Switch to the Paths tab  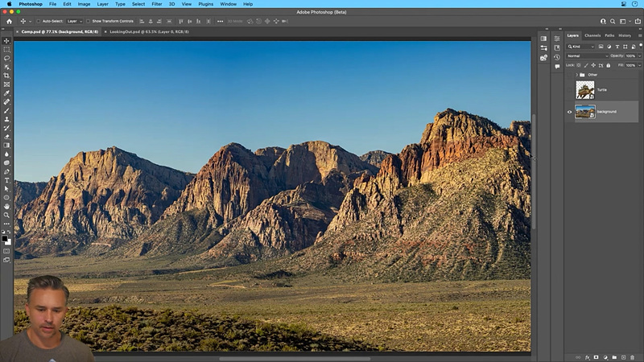click(x=609, y=35)
